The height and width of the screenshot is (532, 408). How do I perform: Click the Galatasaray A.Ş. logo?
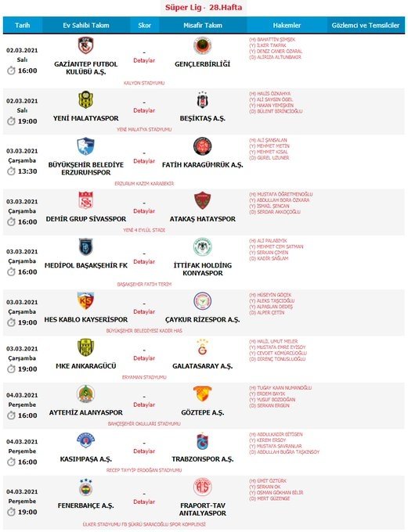tap(203, 347)
